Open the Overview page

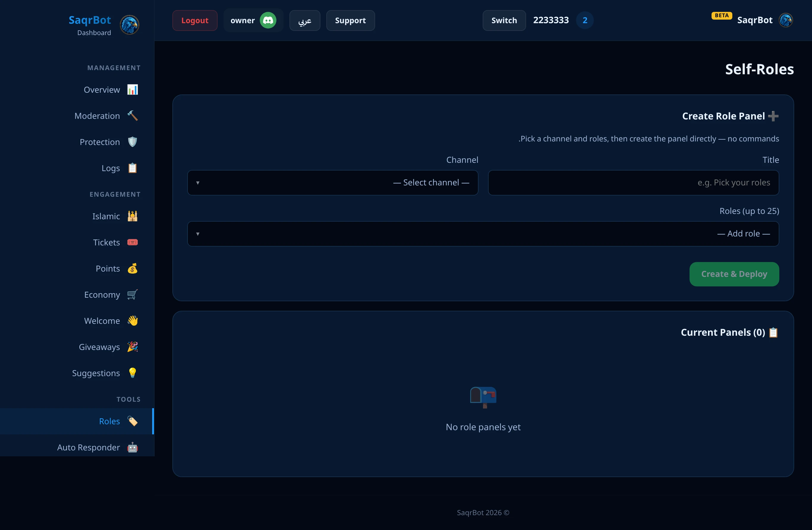coord(77,90)
